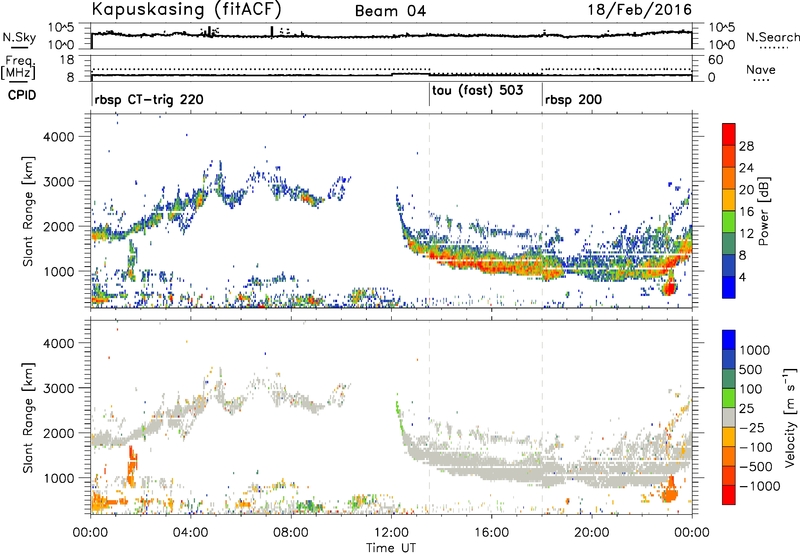This screenshot has height=554, width=800.
Task: Select the N.Sky legend label
Action: (19, 37)
